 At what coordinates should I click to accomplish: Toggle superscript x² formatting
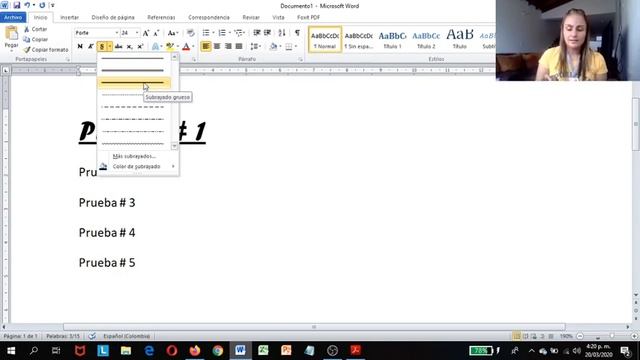click(140, 47)
